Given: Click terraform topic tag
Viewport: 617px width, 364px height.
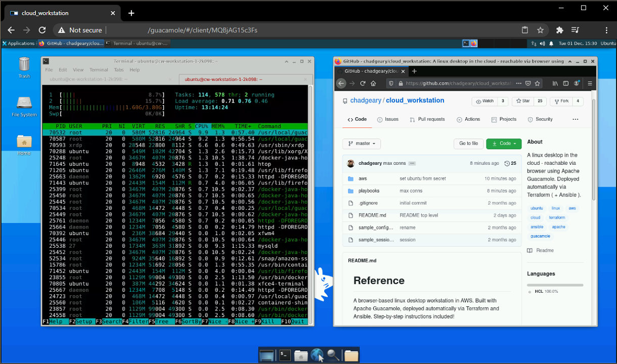Looking at the screenshot, I should [557, 217].
